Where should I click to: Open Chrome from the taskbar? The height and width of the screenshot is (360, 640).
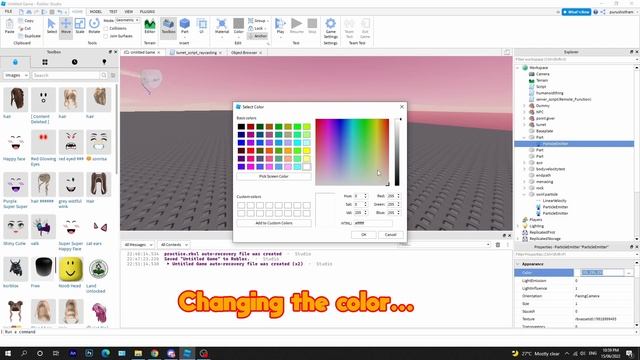tap(155, 353)
